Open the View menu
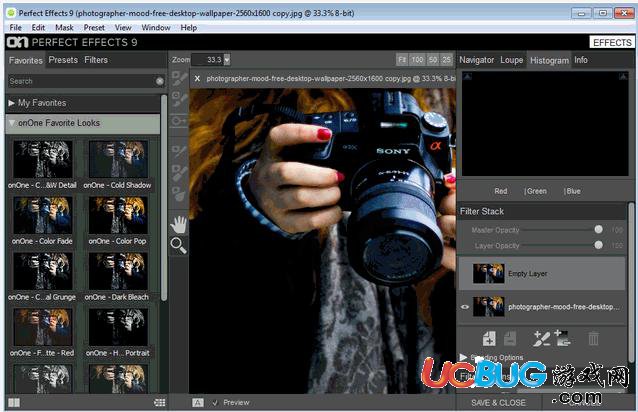This screenshot has width=638, height=412. 123,28
